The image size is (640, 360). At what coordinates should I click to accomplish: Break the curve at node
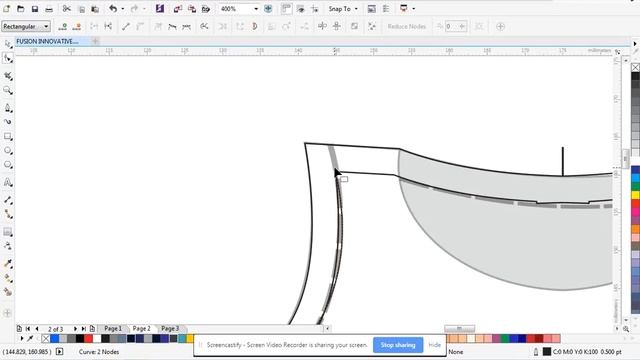click(x=108, y=27)
